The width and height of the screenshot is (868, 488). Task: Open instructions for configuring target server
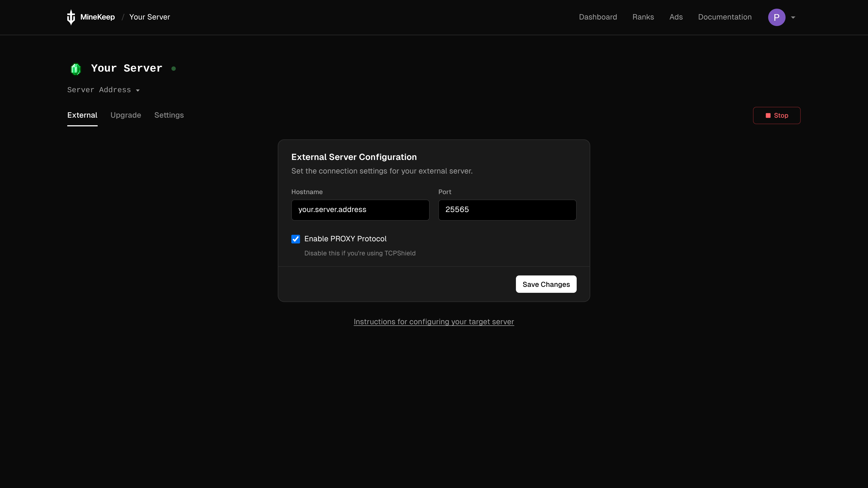[434, 322]
